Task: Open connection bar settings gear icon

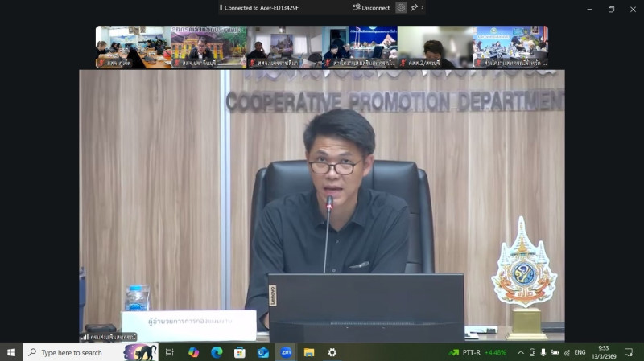Action: 401,8
